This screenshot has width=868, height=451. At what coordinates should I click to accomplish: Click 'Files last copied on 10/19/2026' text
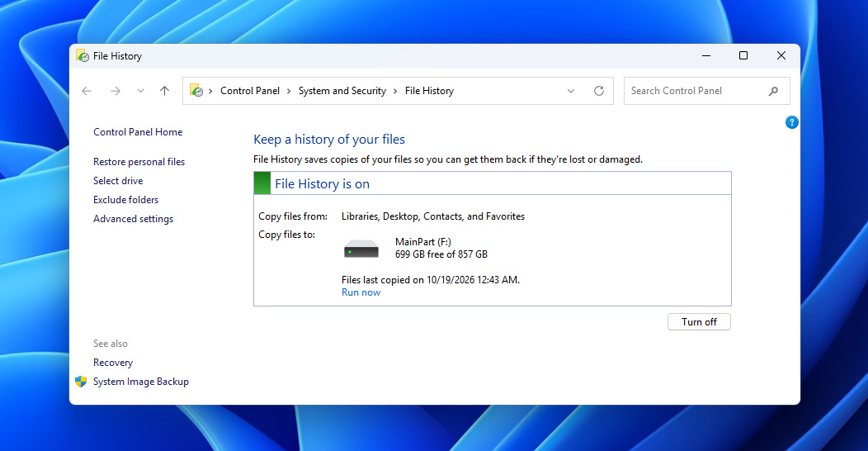pos(431,280)
